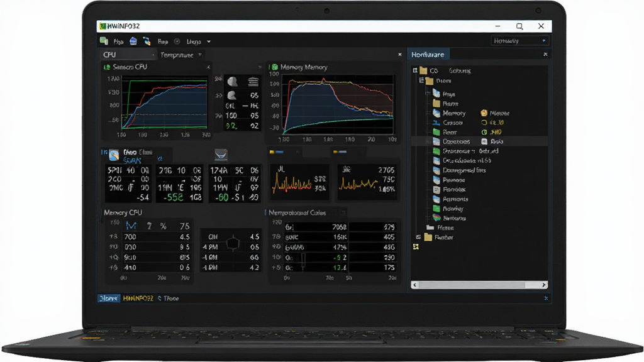Expand the root CO folder node
Screen dimensions: 644x362
point(415,70)
